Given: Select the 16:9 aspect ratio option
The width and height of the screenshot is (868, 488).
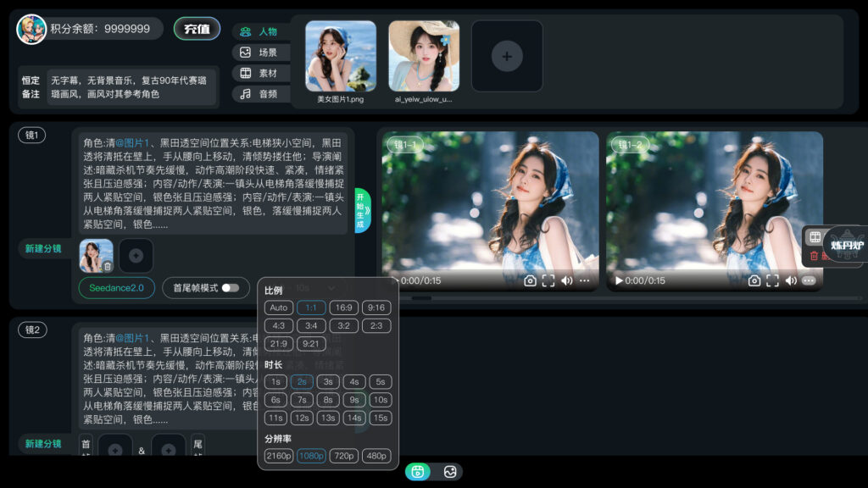Looking at the screenshot, I should pyautogui.click(x=342, y=308).
